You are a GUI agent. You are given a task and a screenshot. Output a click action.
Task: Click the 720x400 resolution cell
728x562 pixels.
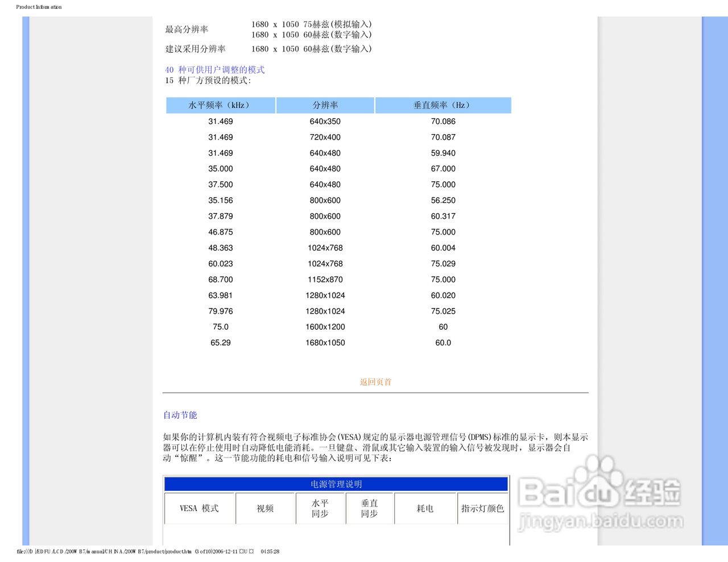click(325, 138)
